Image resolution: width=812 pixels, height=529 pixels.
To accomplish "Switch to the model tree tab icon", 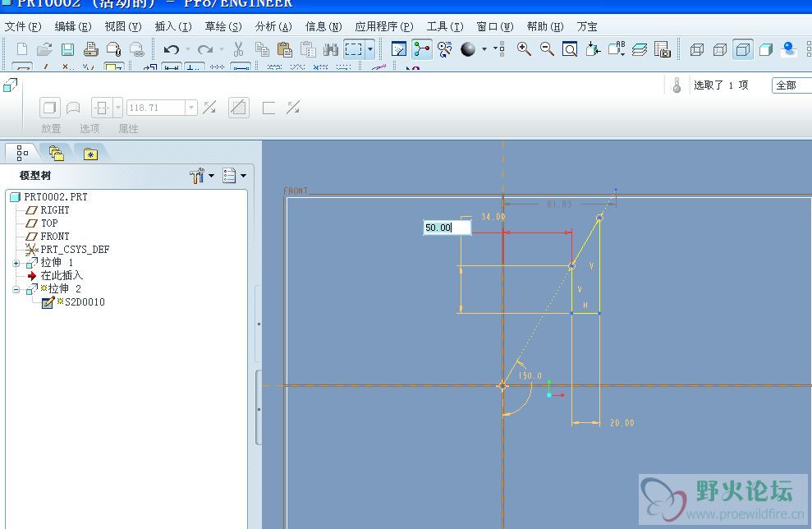I will pos(22,154).
